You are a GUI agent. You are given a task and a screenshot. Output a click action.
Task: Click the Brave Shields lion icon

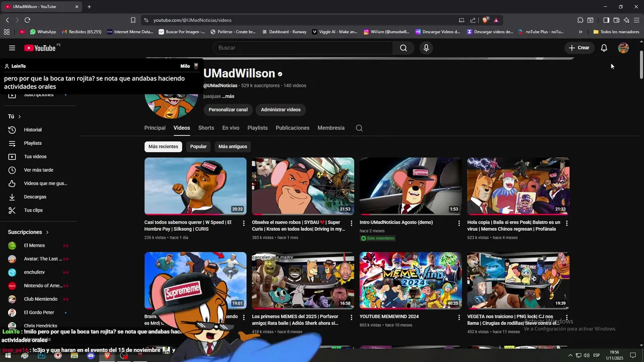(x=485, y=20)
